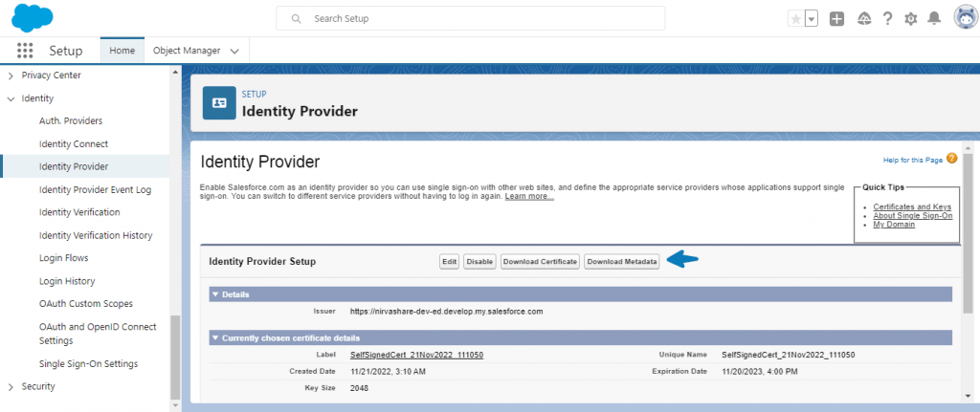Click the Download Certificate button
The width and height of the screenshot is (980, 412).
540,261
